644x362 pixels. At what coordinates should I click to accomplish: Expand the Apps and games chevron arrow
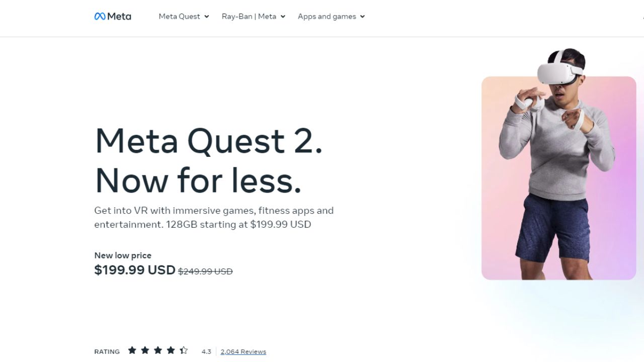coord(362,17)
